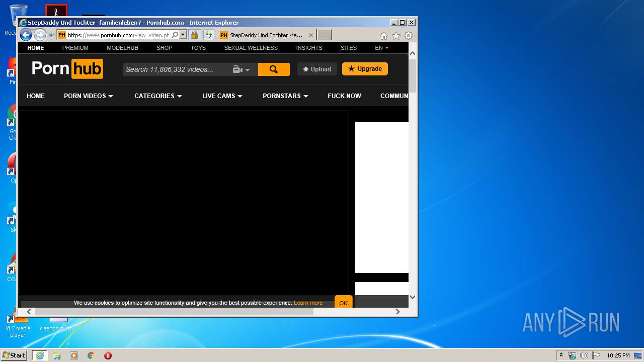Open Windows Media Player from the taskbar

click(x=74, y=355)
